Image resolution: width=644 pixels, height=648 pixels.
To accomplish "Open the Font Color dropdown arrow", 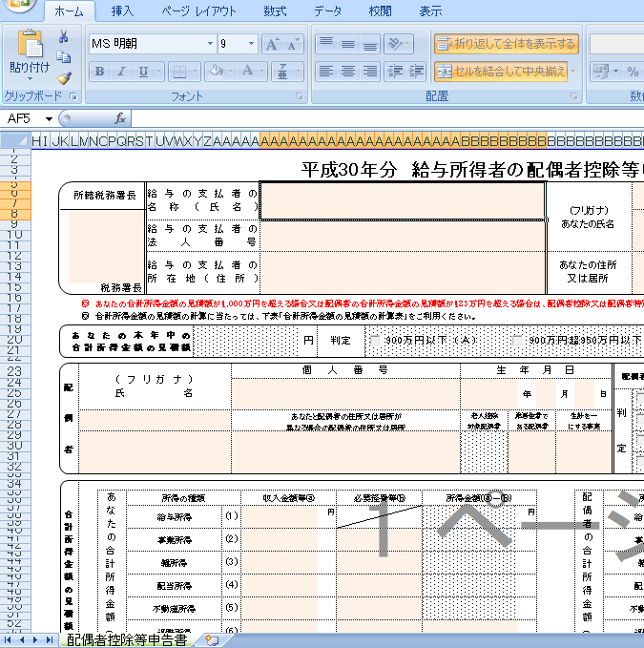I will click(262, 72).
